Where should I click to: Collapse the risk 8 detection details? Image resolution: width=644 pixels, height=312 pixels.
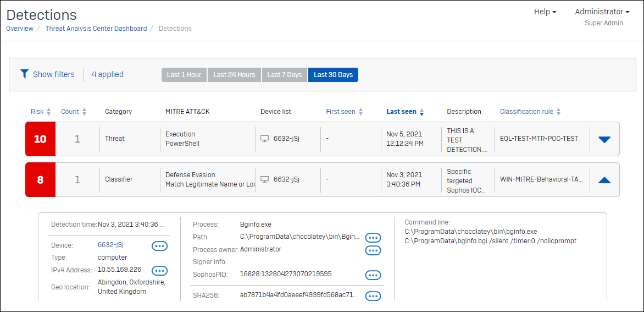[604, 180]
